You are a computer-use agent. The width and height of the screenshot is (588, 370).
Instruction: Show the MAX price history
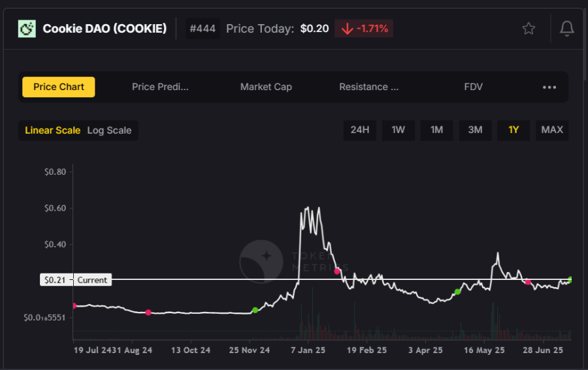tap(552, 130)
